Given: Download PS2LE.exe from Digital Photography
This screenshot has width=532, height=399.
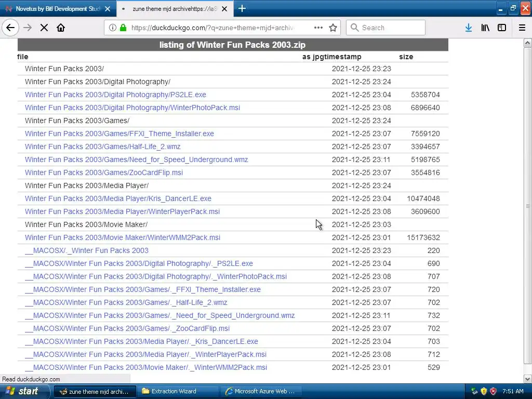Looking at the screenshot, I should point(115,95).
